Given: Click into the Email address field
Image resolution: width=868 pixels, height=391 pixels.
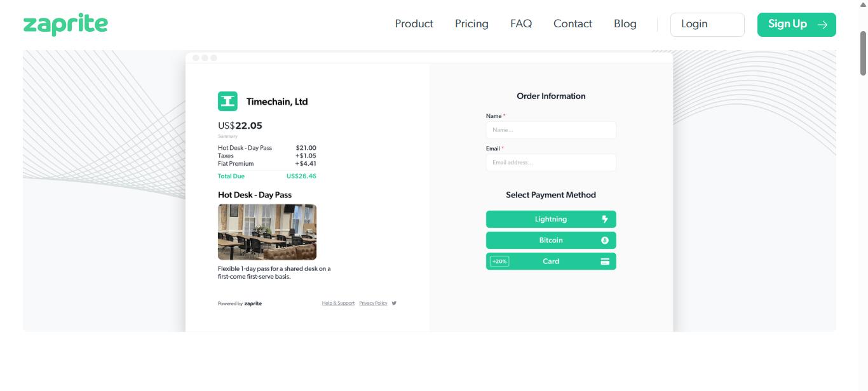Looking at the screenshot, I should click(551, 162).
